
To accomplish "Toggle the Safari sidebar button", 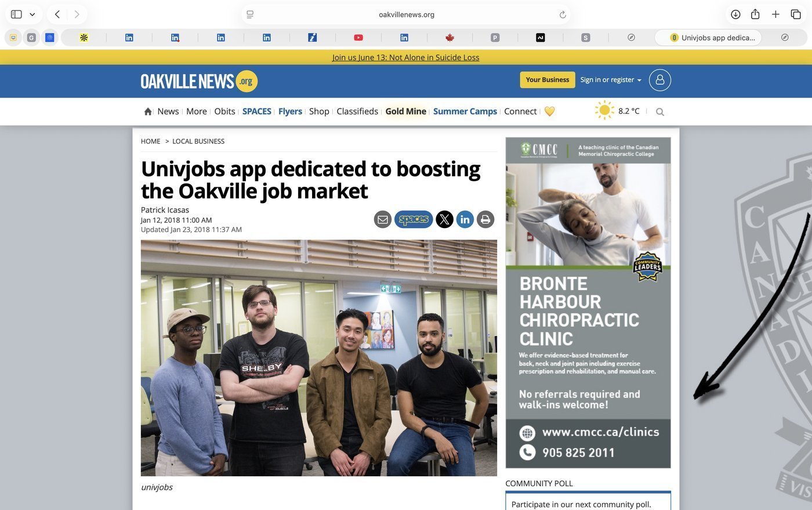I will (x=16, y=15).
